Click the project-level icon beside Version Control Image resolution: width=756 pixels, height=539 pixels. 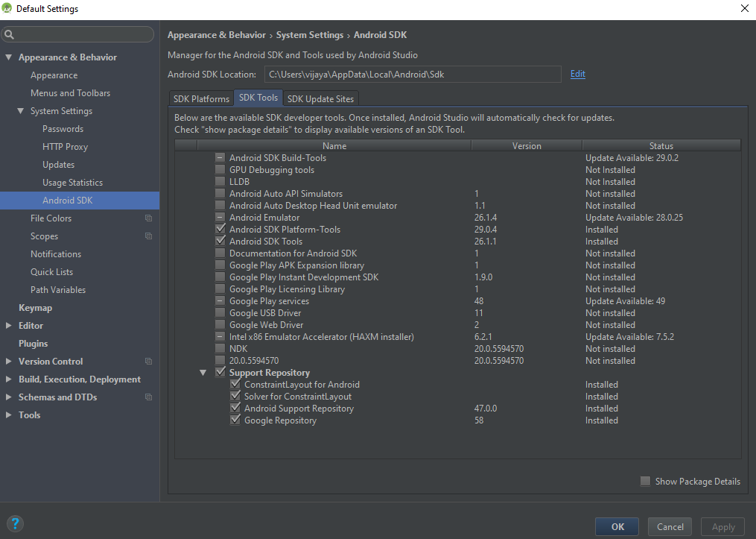pyautogui.click(x=148, y=361)
